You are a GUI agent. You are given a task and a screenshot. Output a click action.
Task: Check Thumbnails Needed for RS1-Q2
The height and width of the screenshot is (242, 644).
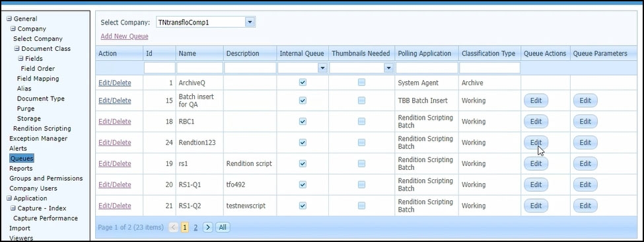pyautogui.click(x=361, y=206)
